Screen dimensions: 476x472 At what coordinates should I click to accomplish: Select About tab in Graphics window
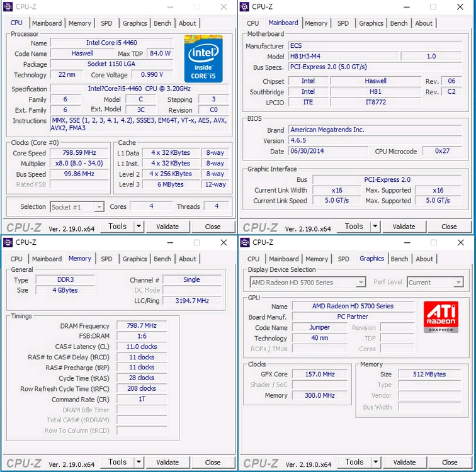(424, 259)
